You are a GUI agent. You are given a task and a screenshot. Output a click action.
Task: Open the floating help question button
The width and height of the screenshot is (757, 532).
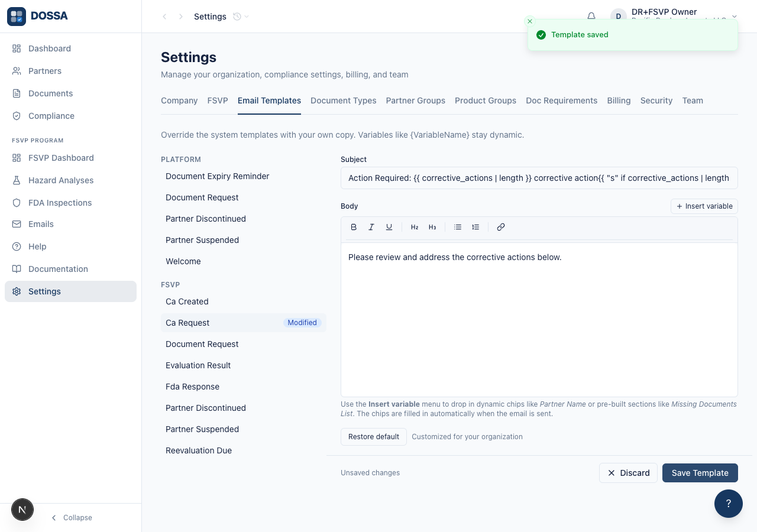(729, 504)
